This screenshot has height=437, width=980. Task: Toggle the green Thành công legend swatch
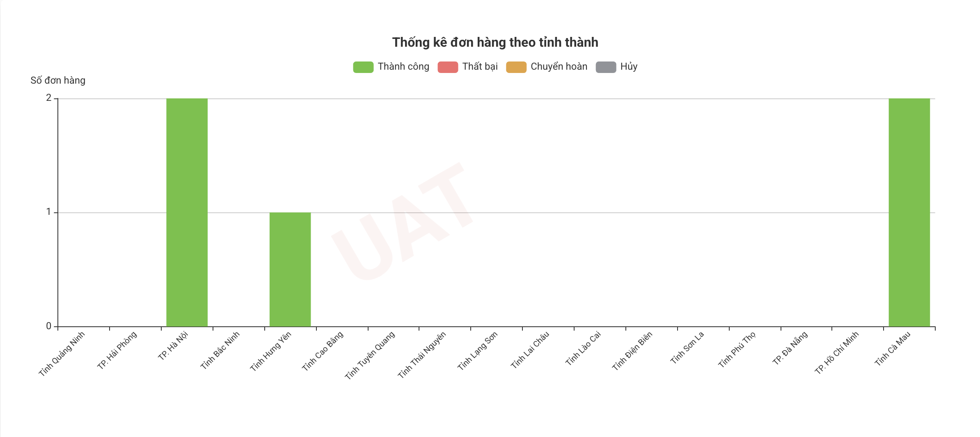pyautogui.click(x=363, y=67)
